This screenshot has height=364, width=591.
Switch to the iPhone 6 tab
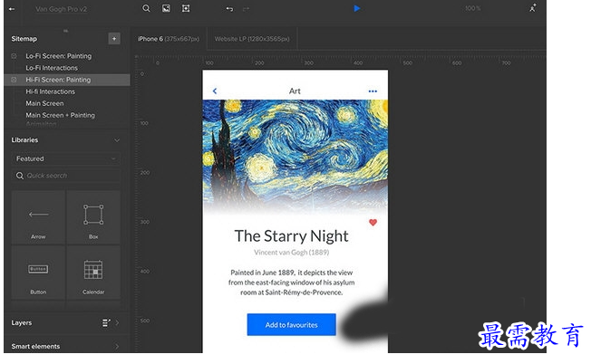tap(169, 39)
